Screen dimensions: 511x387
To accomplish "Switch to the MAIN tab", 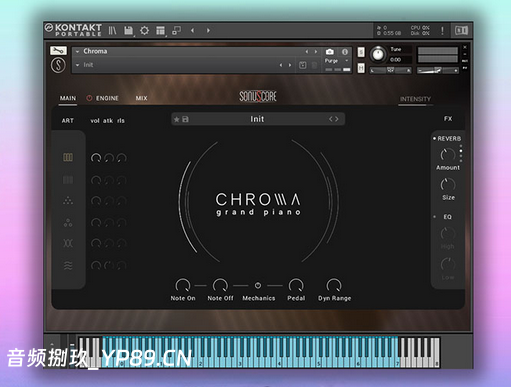I will tap(68, 98).
